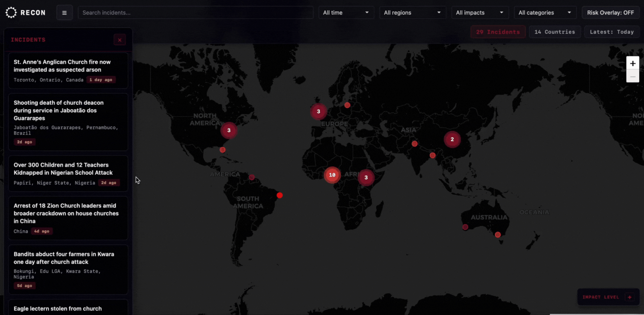Open the hamburger menu button

click(64, 12)
